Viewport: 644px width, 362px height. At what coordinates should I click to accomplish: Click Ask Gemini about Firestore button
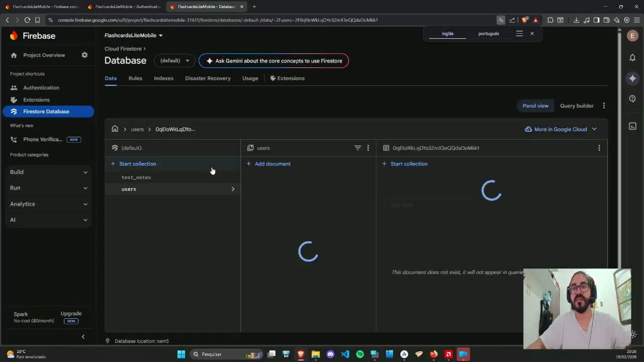click(x=274, y=61)
